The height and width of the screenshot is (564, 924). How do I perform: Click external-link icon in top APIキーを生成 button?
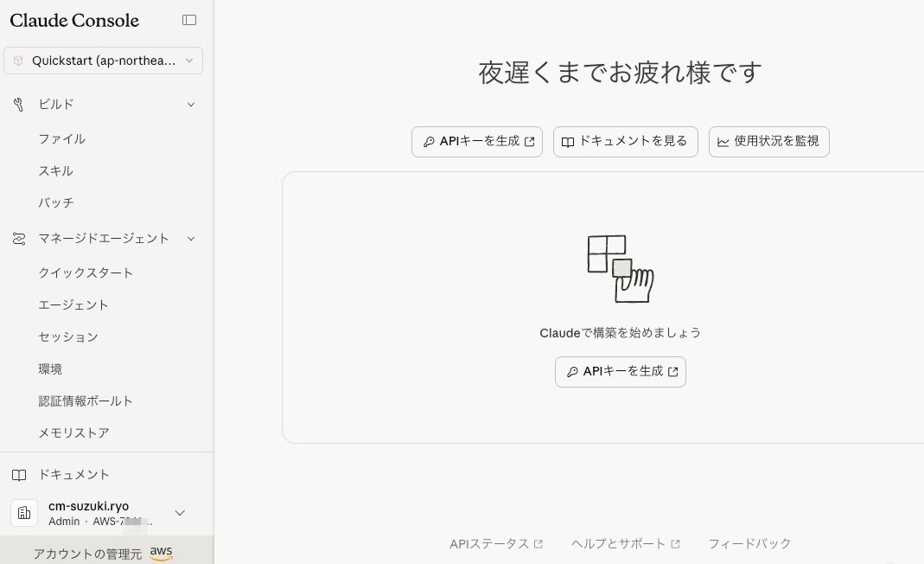529,142
